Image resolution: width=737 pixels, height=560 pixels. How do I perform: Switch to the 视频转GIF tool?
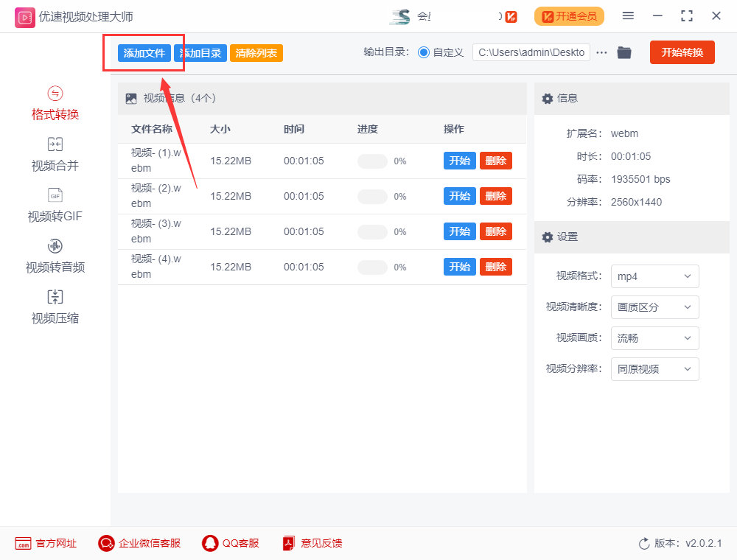(x=54, y=206)
